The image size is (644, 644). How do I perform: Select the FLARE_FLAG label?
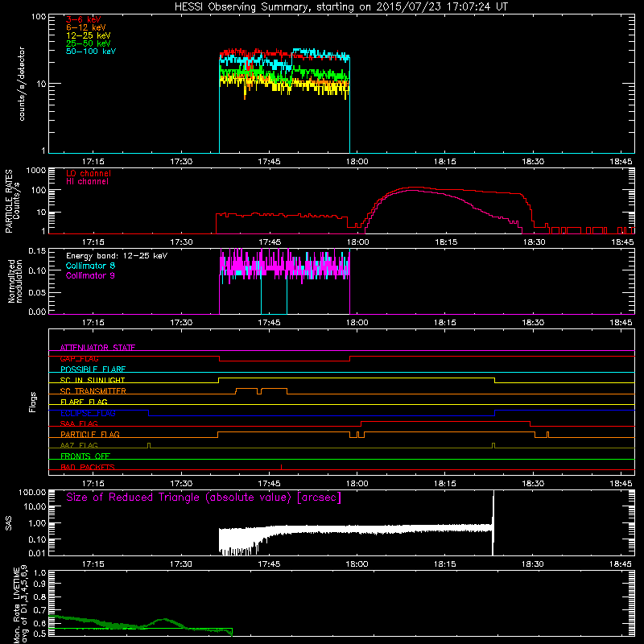(84, 402)
